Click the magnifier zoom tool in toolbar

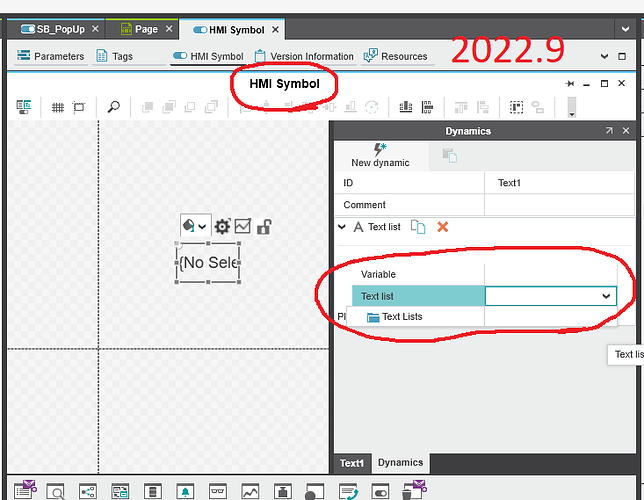(x=114, y=107)
